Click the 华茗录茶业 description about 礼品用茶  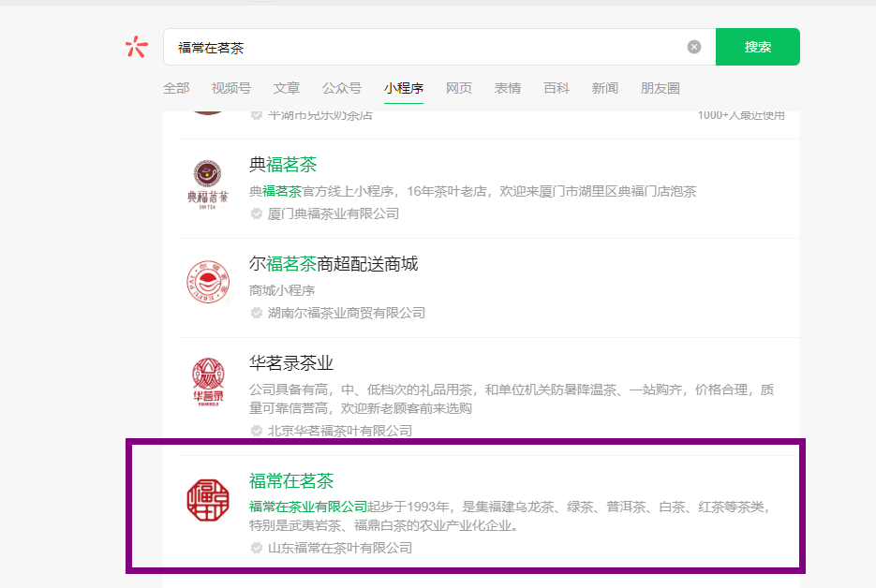(512, 399)
